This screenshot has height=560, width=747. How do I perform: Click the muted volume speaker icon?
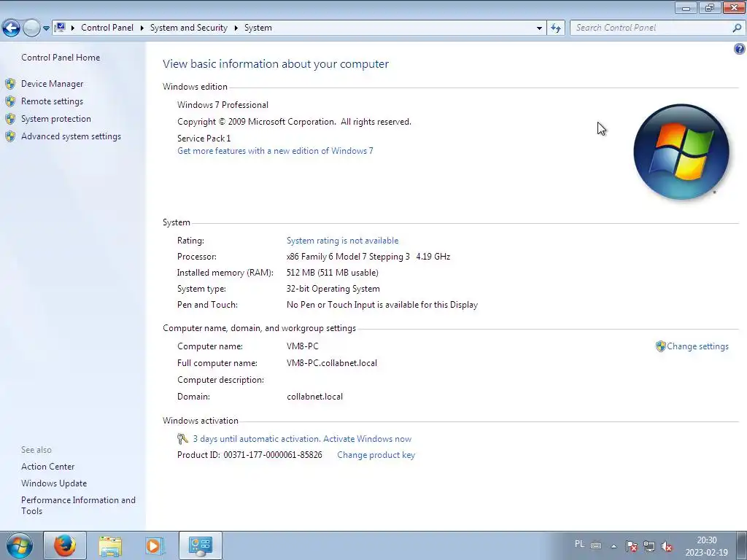point(667,547)
